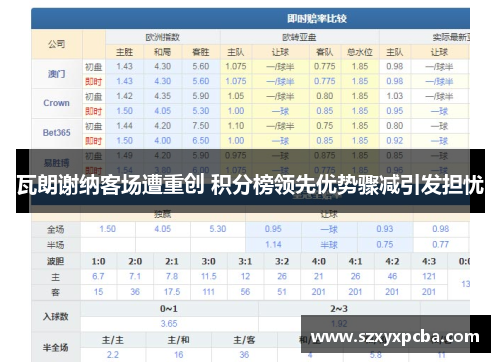Select the 3:2 correct score header

282,261
